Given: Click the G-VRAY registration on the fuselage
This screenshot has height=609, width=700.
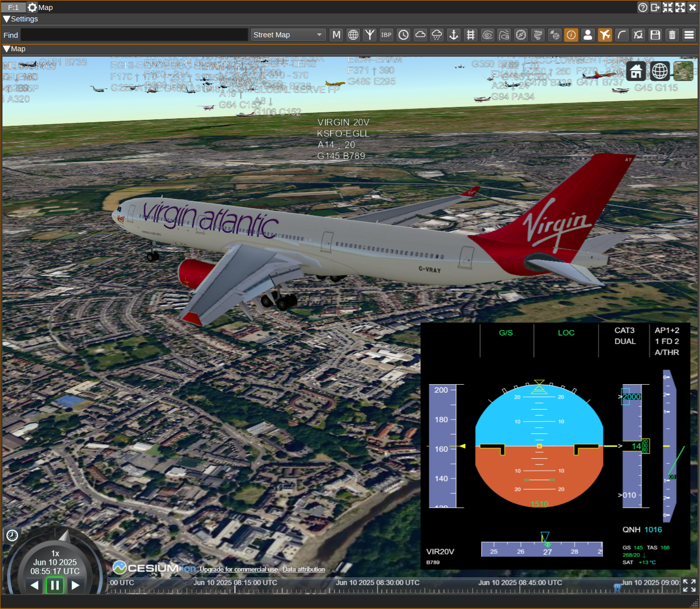Looking at the screenshot, I should pos(430,269).
